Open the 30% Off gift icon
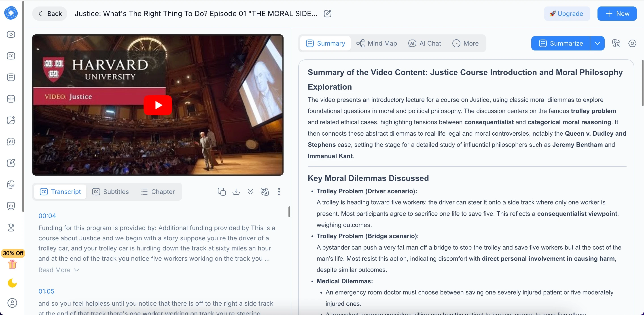The width and height of the screenshot is (644, 315). 12,264
